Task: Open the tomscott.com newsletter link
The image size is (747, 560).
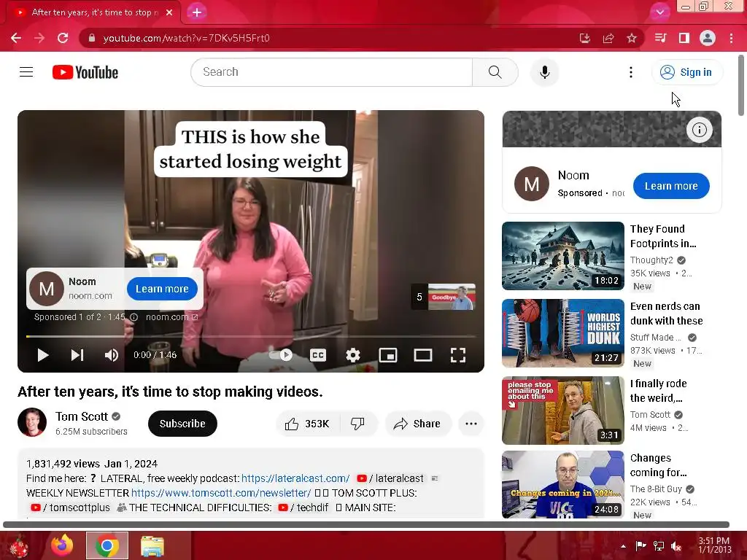Action: [221, 493]
